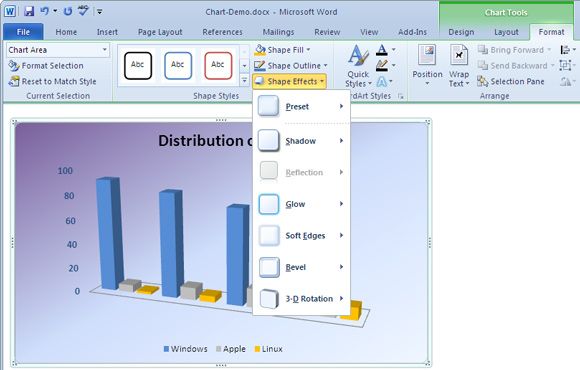Open the Chart Tools Design tab

click(x=461, y=32)
